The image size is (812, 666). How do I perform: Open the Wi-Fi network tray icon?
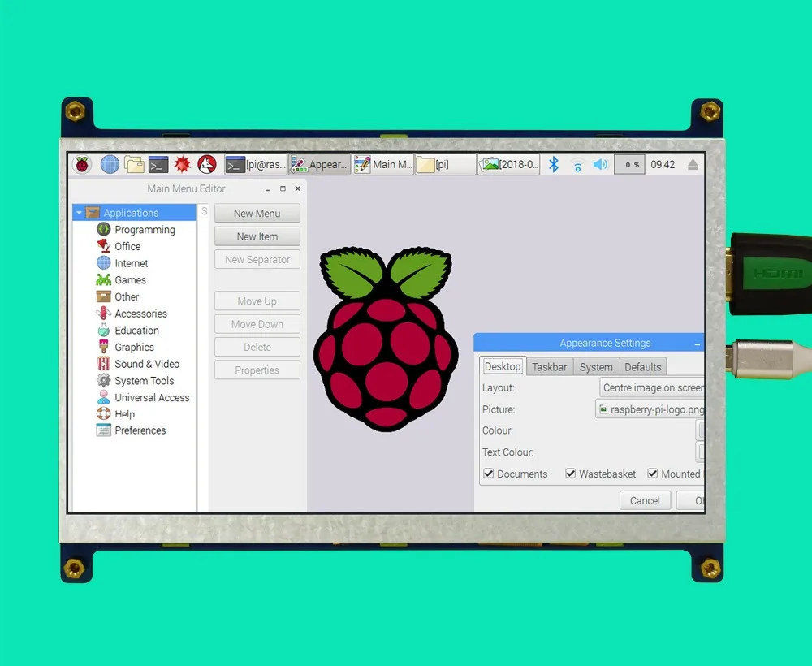577,165
